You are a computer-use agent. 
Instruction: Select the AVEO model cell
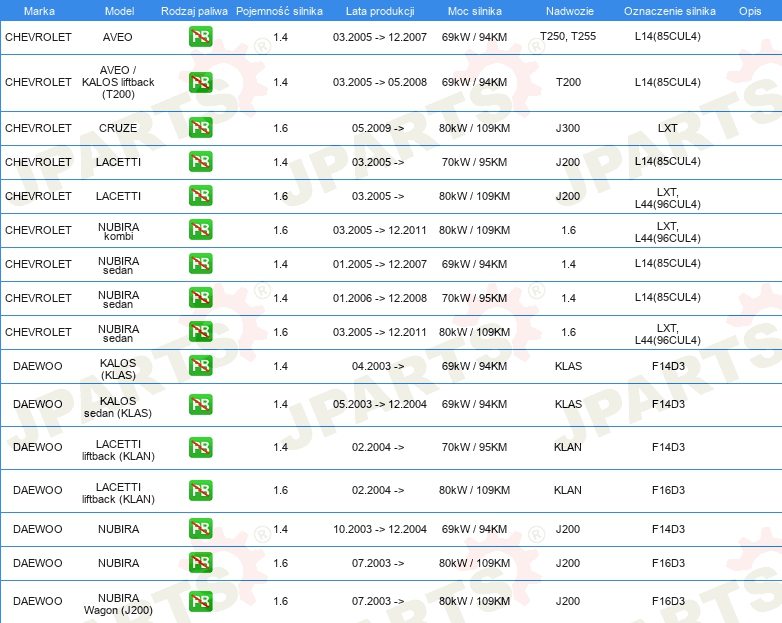[x=118, y=37]
